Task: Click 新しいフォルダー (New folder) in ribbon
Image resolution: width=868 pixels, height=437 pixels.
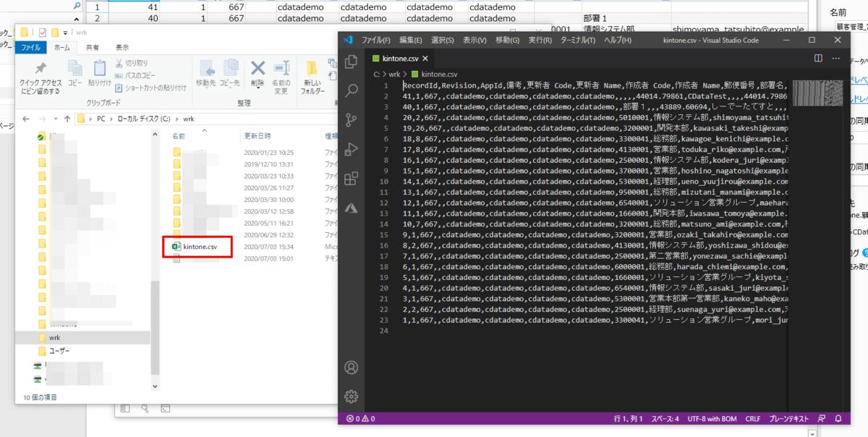Action: [312, 76]
